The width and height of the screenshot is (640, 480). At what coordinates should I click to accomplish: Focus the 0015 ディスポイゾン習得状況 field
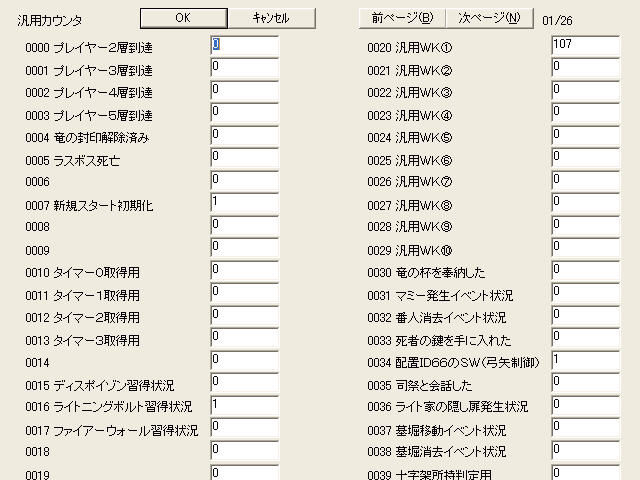[244, 383]
